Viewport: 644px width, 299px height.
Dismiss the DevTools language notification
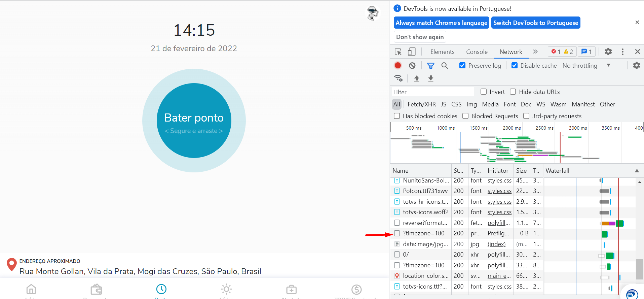[x=637, y=22]
